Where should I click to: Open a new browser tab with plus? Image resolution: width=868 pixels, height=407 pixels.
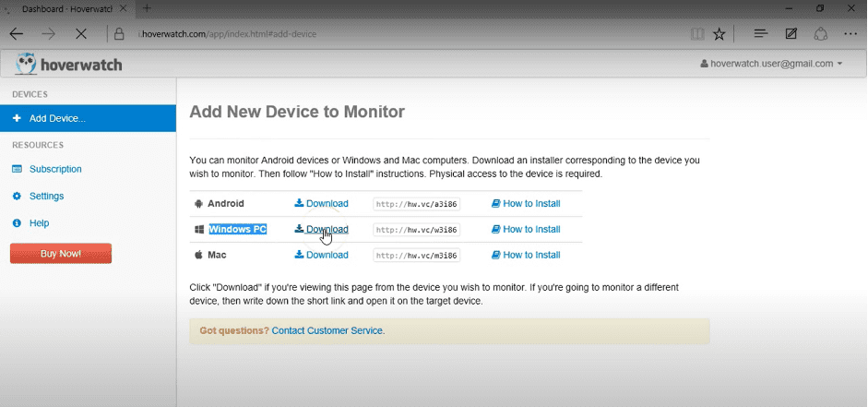tap(147, 8)
